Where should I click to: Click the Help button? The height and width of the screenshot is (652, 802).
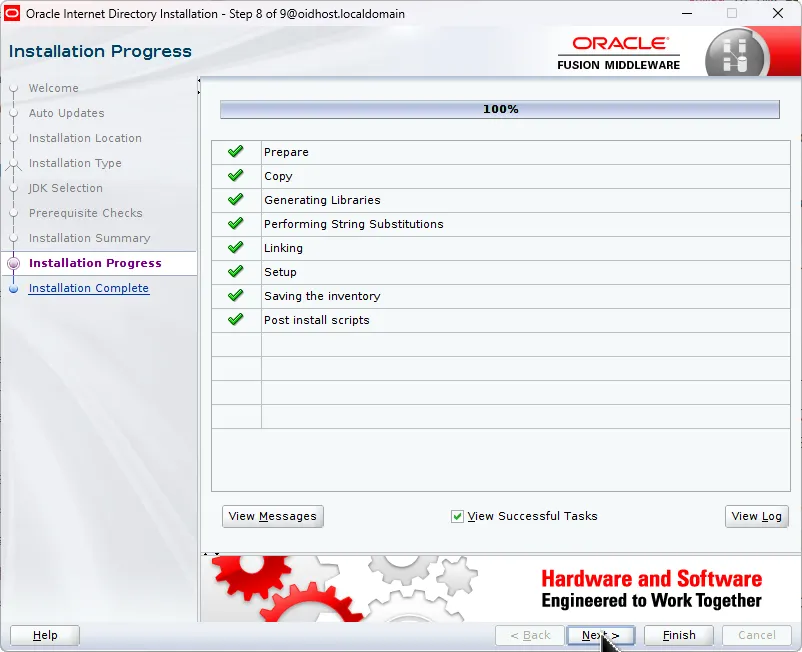(45, 635)
